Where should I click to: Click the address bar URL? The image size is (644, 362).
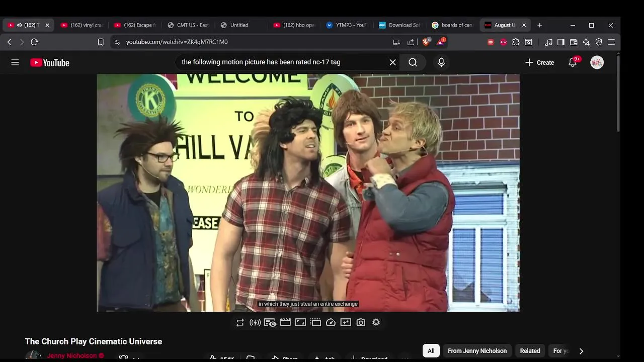click(x=177, y=42)
